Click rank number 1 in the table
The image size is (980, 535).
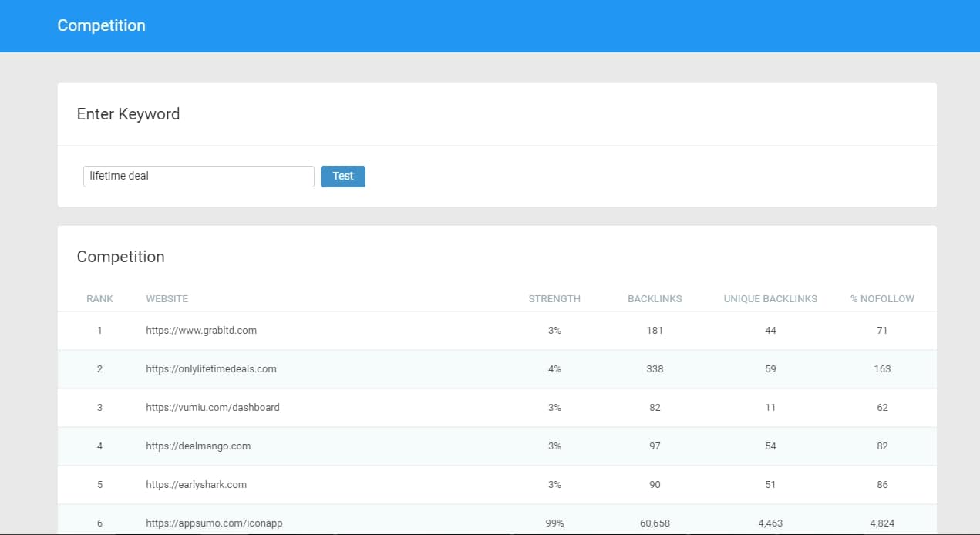coord(99,331)
